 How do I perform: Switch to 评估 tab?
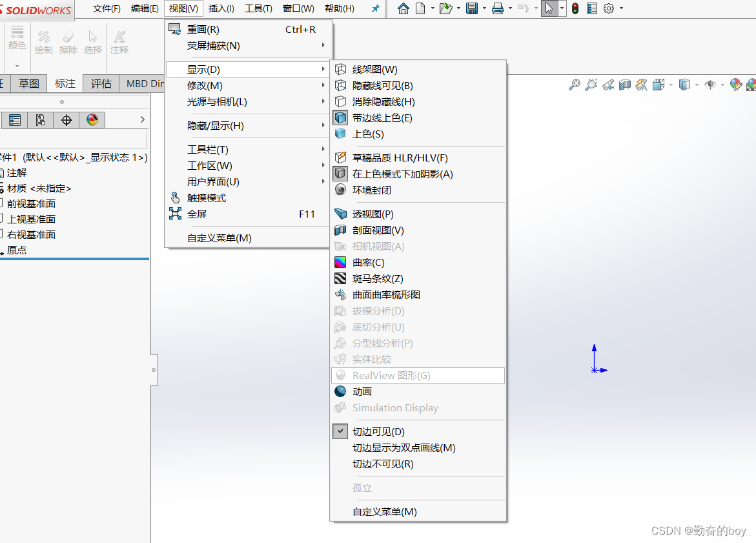pyautogui.click(x=101, y=83)
